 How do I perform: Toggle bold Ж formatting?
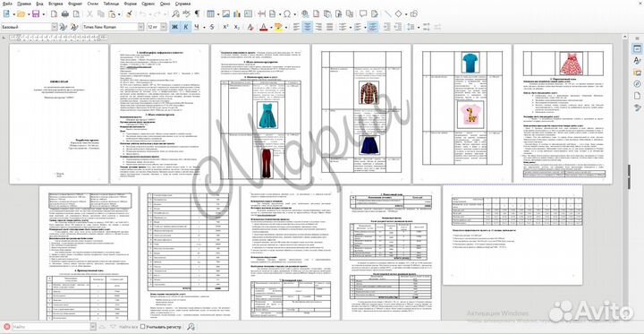pyautogui.click(x=174, y=27)
